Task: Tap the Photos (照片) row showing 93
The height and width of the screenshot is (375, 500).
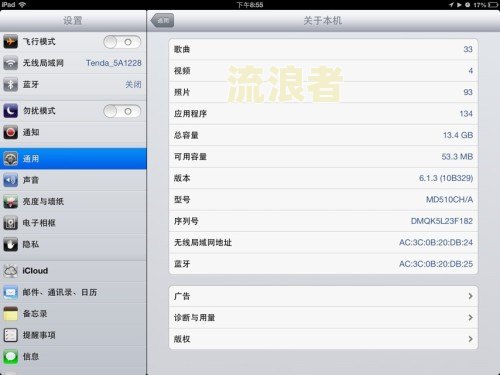Action: pos(323,92)
